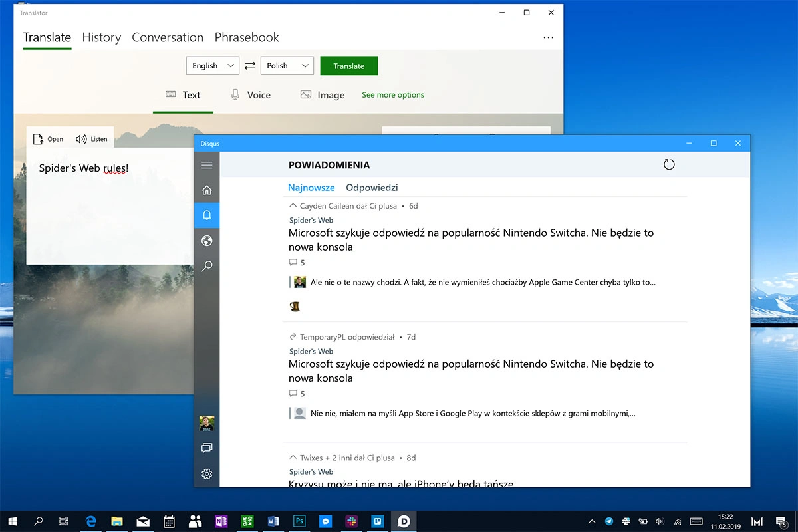
Task: Open the Windows Start menu
Action: [x=13, y=521]
